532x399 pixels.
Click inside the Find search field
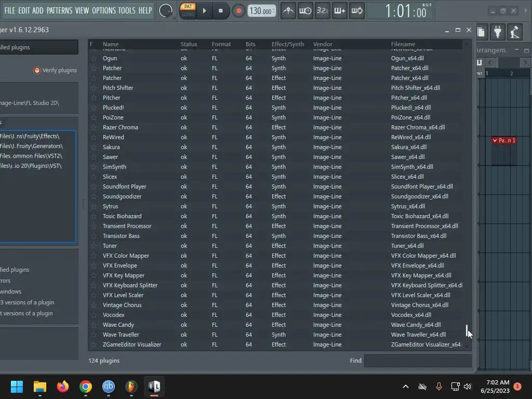[418, 361]
